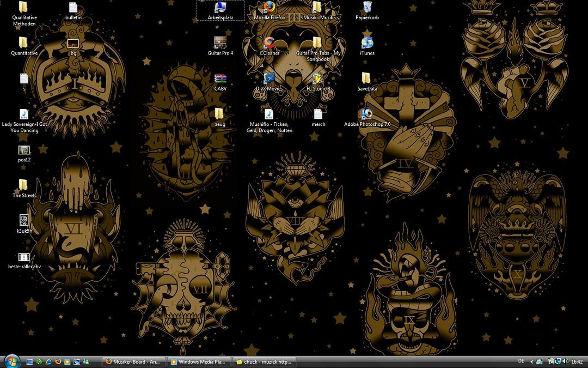Viewport: 588px width, 368px height.
Task: Click Show Desktop in Quick Launch
Action: 30,362
